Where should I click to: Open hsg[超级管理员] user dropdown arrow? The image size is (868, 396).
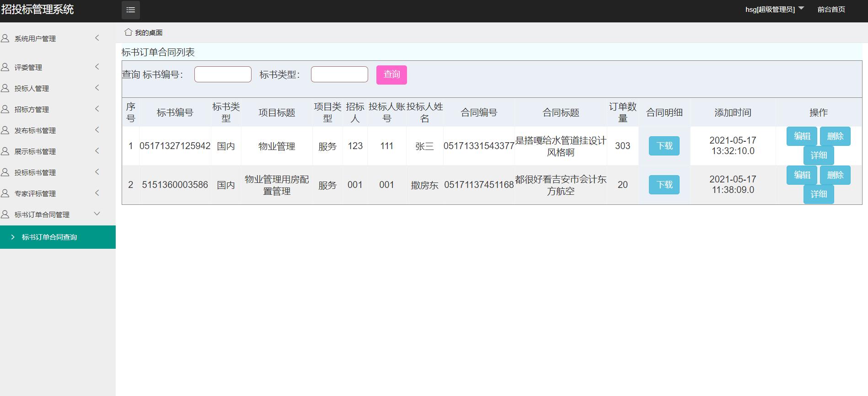click(x=801, y=8)
